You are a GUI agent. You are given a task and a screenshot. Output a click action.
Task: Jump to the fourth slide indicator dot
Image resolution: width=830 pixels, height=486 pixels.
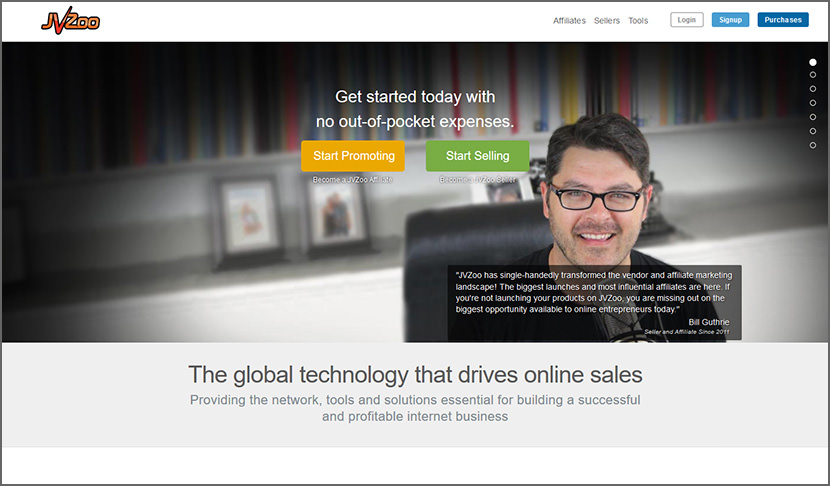click(x=813, y=103)
